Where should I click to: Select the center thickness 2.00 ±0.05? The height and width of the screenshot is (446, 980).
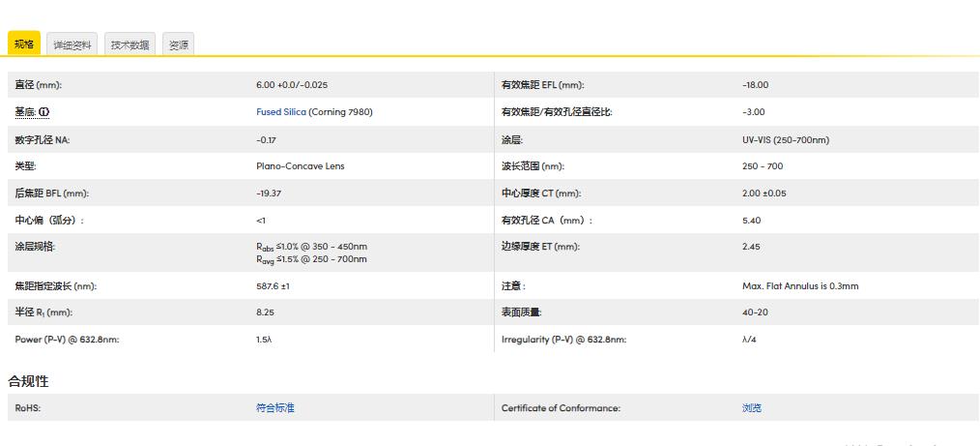[x=764, y=193]
